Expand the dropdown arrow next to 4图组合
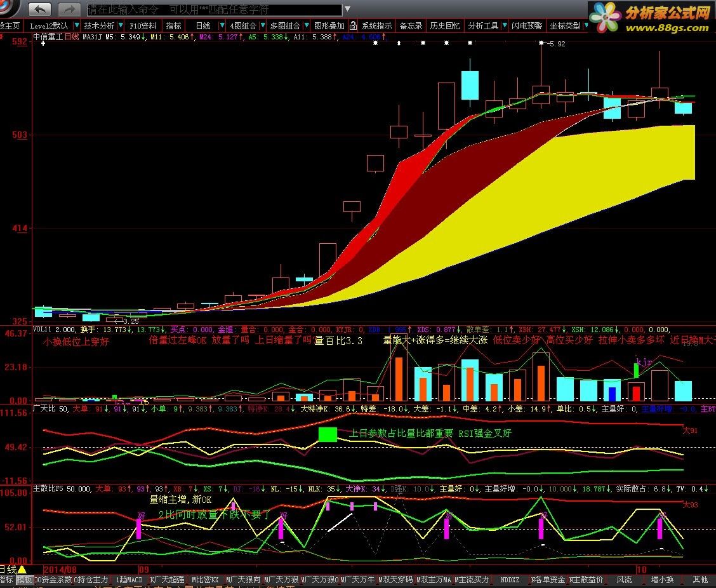Viewport: 716px width, 588px height. click(263, 25)
